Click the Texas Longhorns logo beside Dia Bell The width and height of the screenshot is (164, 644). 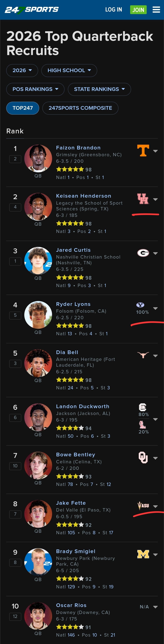click(143, 355)
